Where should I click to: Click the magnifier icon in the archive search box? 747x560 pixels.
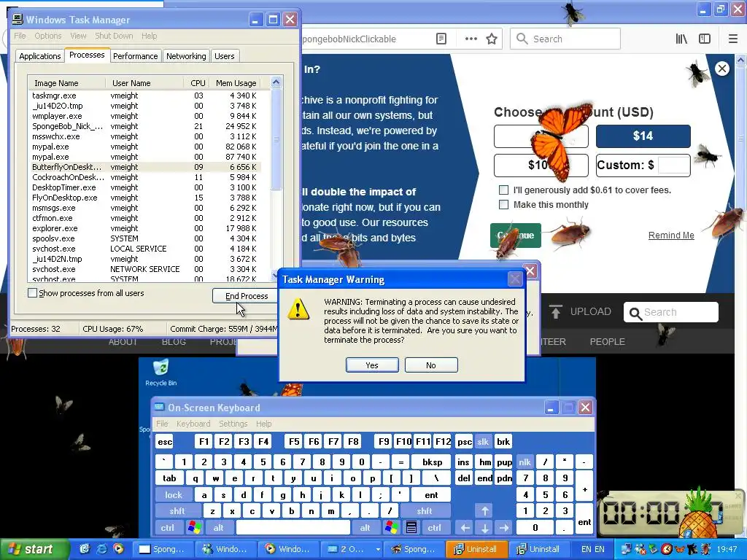click(x=635, y=313)
